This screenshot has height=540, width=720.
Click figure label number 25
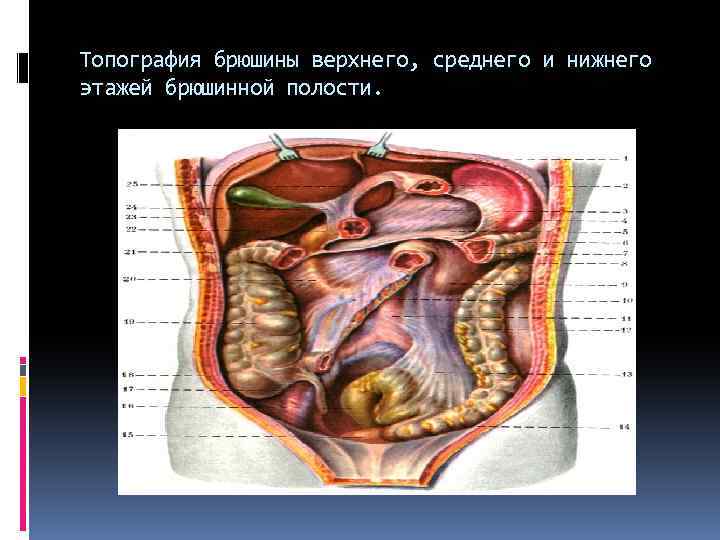click(132, 185)
